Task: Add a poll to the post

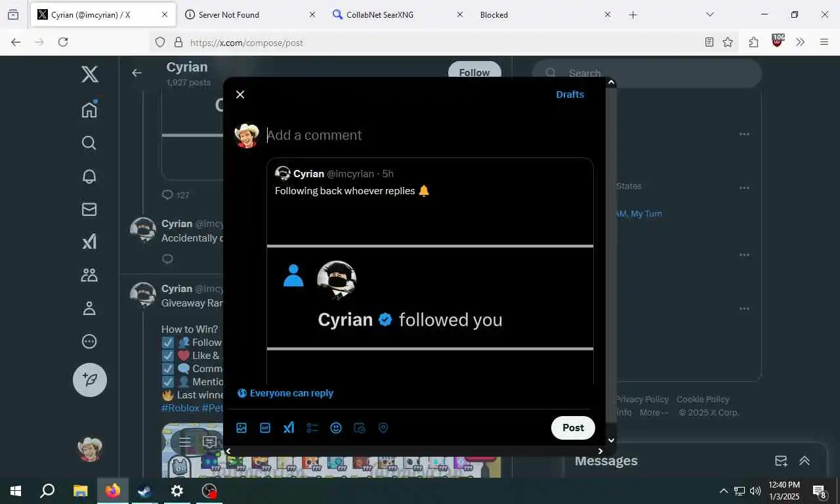Action: pyautogui.click(x=312, y=428)
